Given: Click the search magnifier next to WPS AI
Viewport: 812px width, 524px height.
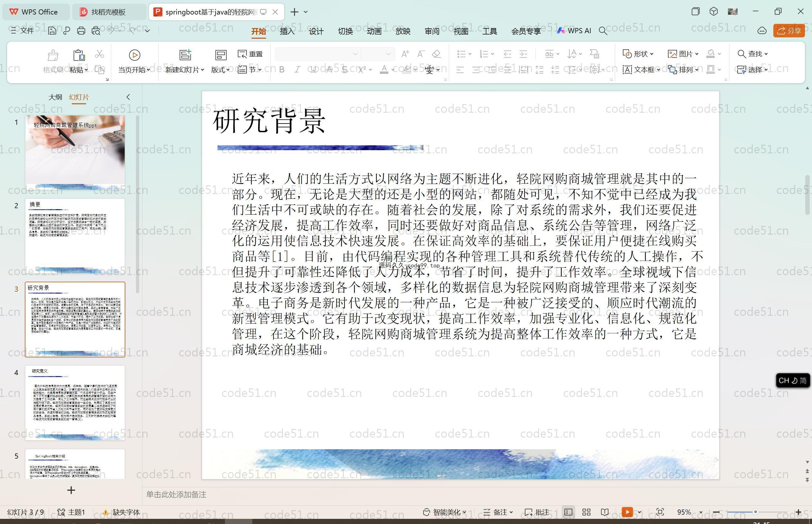Looking at the screenshot, I should pos(603,31).
